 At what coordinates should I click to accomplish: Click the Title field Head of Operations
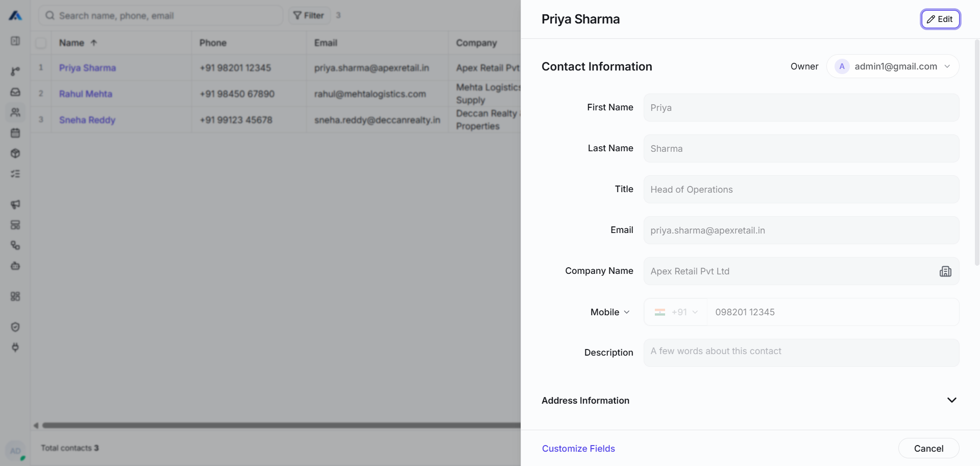tap(801, 190)
